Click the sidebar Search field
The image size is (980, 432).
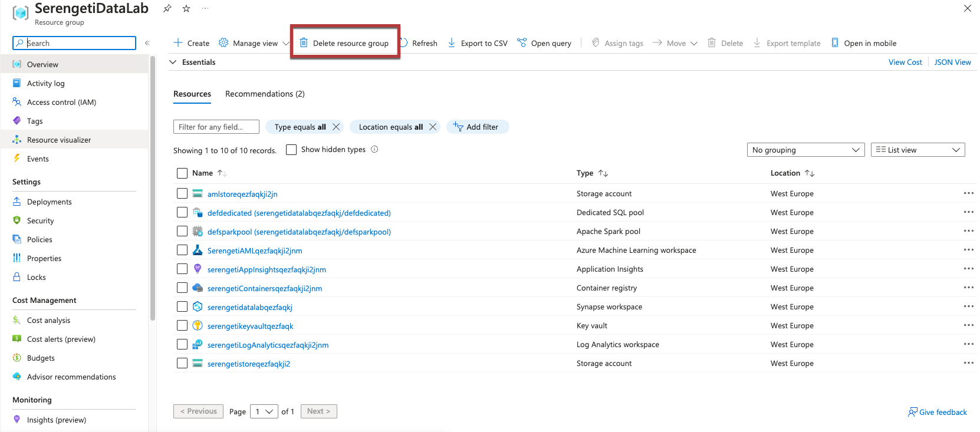pyautogui.click(x=74, y=43)
